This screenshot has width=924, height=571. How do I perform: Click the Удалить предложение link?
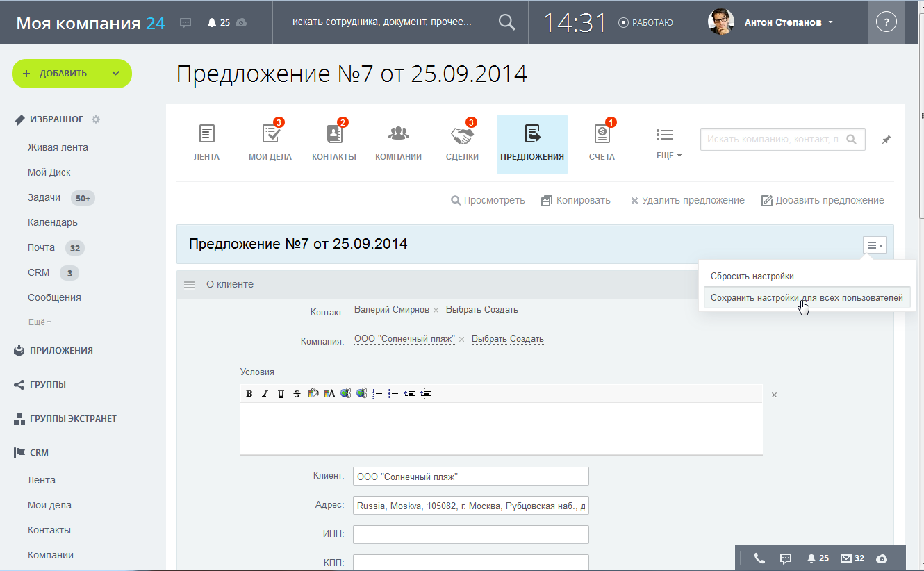[x=687, y=201]
